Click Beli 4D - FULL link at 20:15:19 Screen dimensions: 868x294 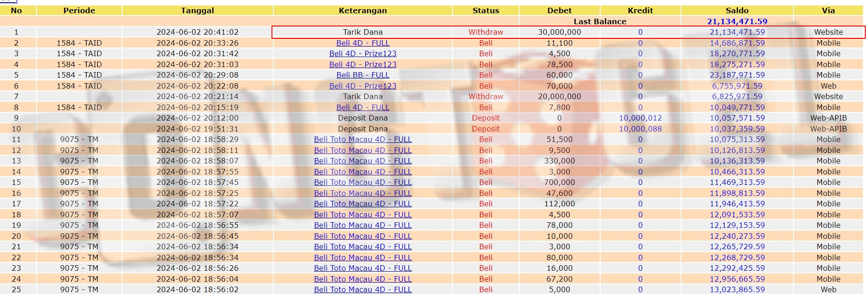(362, 107)
